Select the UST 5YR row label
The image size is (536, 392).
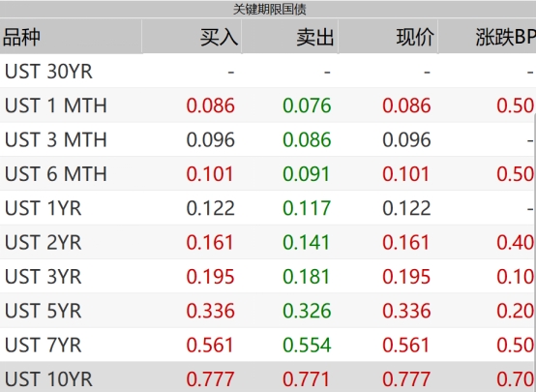(44, 311)
